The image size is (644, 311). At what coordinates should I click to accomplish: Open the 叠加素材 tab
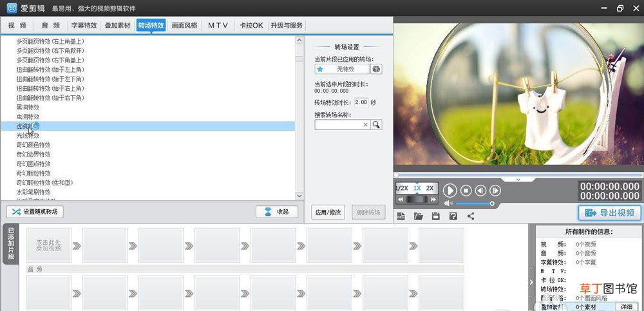(117, 25)
